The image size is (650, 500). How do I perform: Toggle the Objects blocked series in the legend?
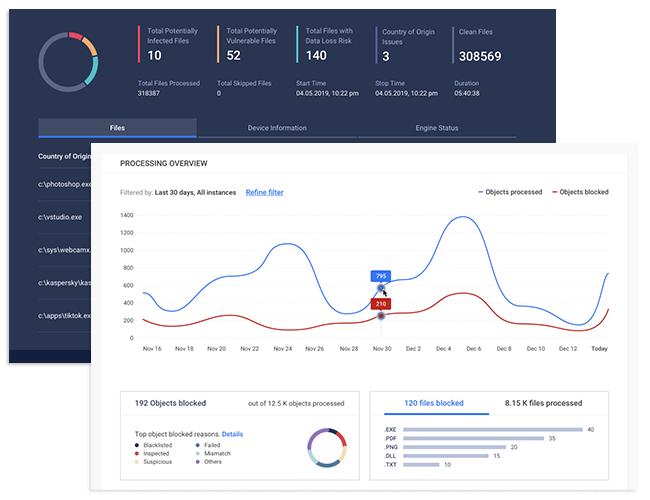tap(579, 192)
